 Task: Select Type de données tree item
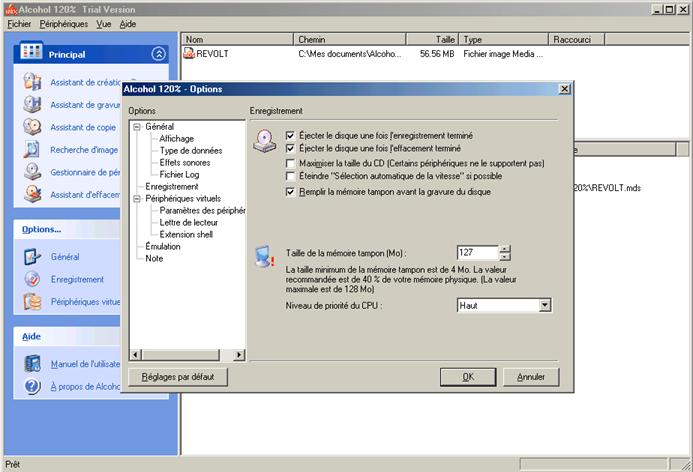pyautogui.click(x=191, y=151)
